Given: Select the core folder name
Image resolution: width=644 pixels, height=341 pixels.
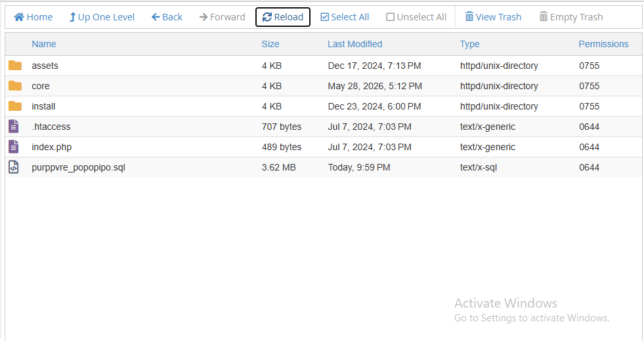Looking at the screenshot, I should [41, 86].
